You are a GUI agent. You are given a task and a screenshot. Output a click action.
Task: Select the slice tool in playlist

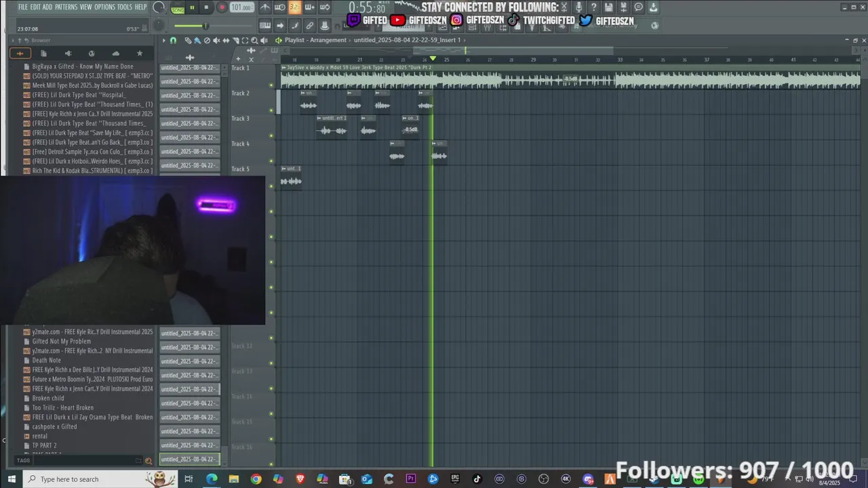coord(235,40)
